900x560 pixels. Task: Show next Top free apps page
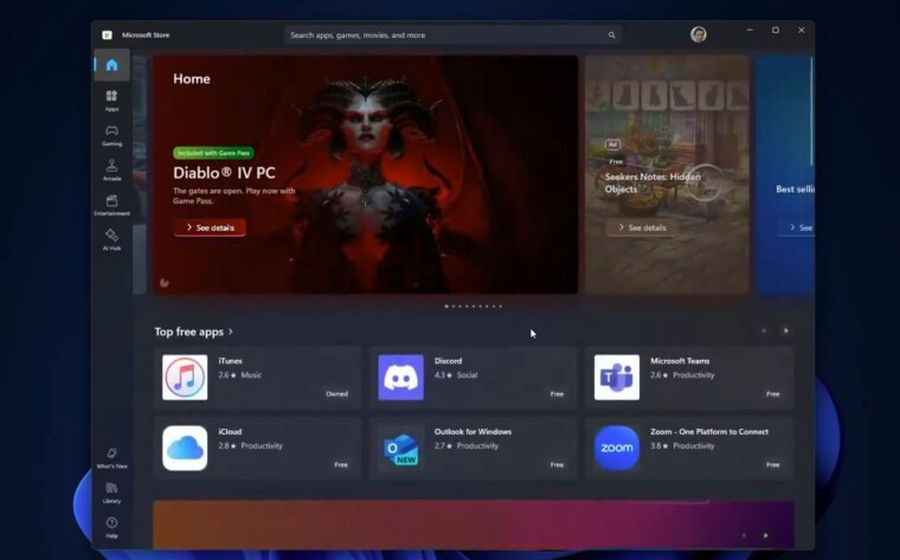(786, 330)
